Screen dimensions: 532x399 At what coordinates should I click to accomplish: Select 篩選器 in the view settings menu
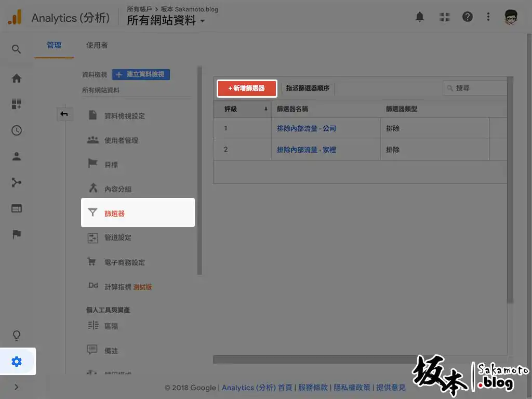point(115,213)
